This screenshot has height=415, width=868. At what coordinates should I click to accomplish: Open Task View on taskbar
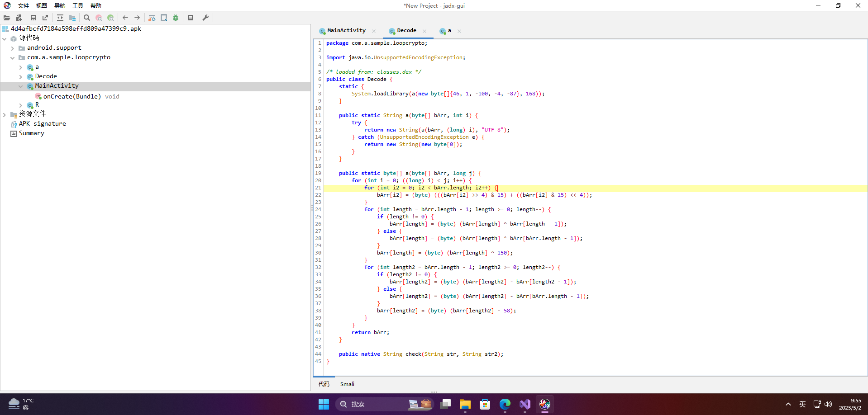[x=445, y=404]
